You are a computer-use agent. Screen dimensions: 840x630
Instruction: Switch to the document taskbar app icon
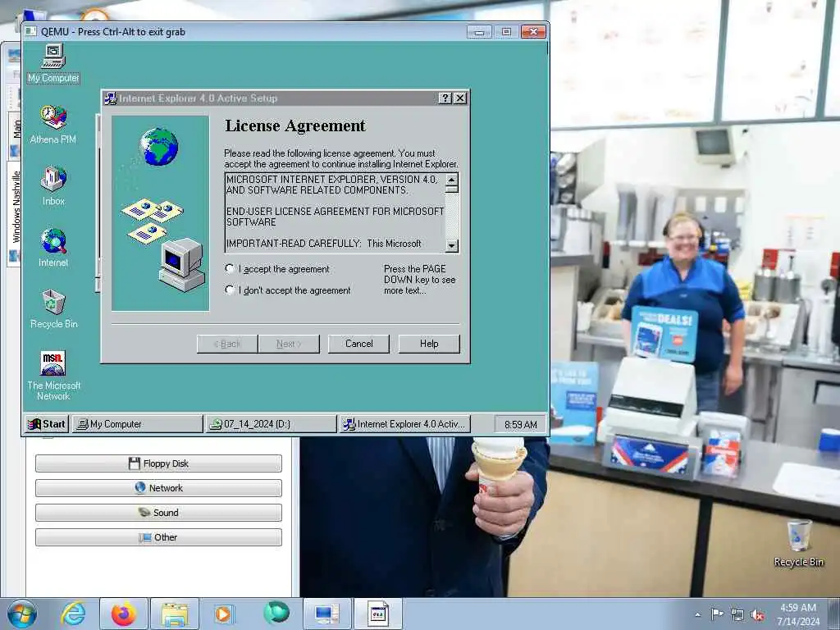click(x=377, y=614)
